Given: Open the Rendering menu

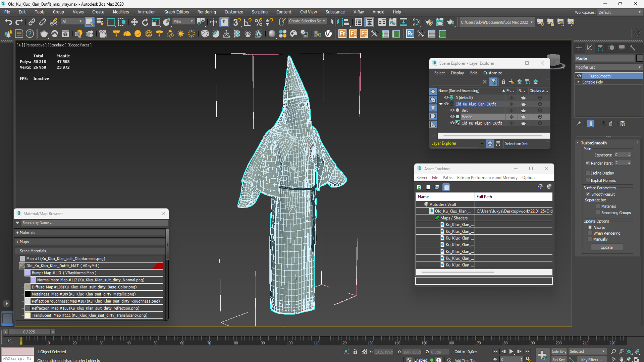Looking at the screenshot, I should pos(207,12).
